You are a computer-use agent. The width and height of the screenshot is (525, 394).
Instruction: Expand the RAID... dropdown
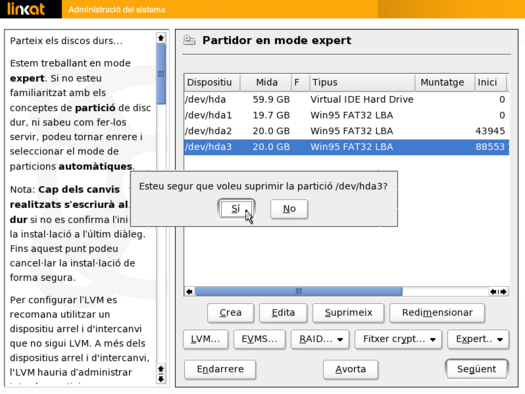pyautogui.click(x=320, y=339)
